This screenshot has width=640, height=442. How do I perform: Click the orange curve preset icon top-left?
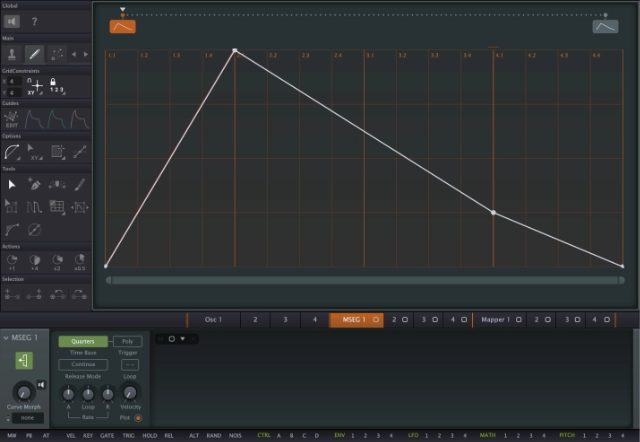123,27
